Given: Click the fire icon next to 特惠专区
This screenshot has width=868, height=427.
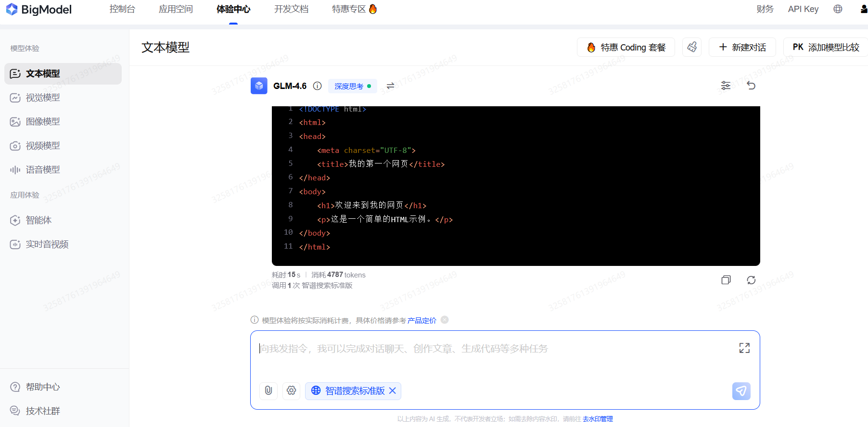Looking at the screenshot, I should tap(373, 9).
